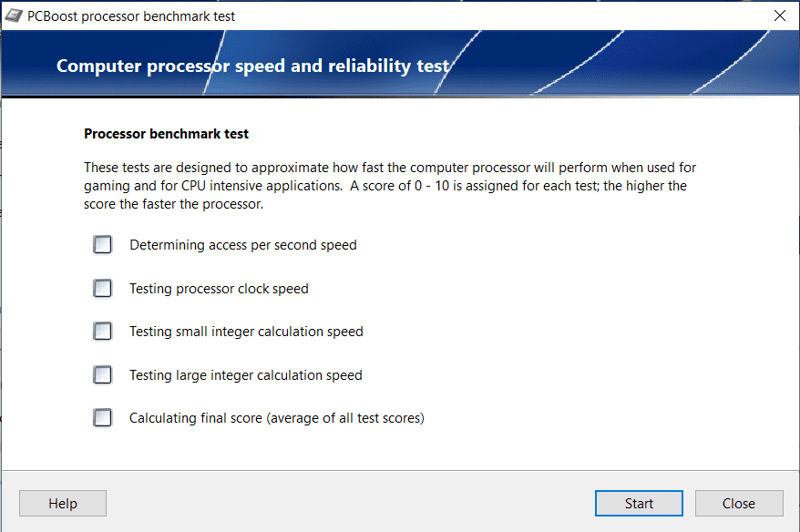
Task: Click the 'Testing processor clock speed' text
Action: coord(219,289)
